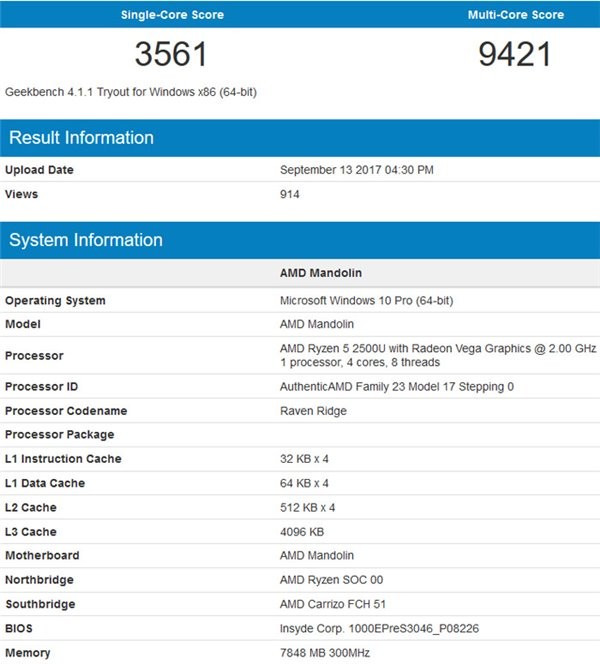Screen dimensions: 600x664
Task: Select the views count 914
Action: pyautogui.click(x=290, y=194)
